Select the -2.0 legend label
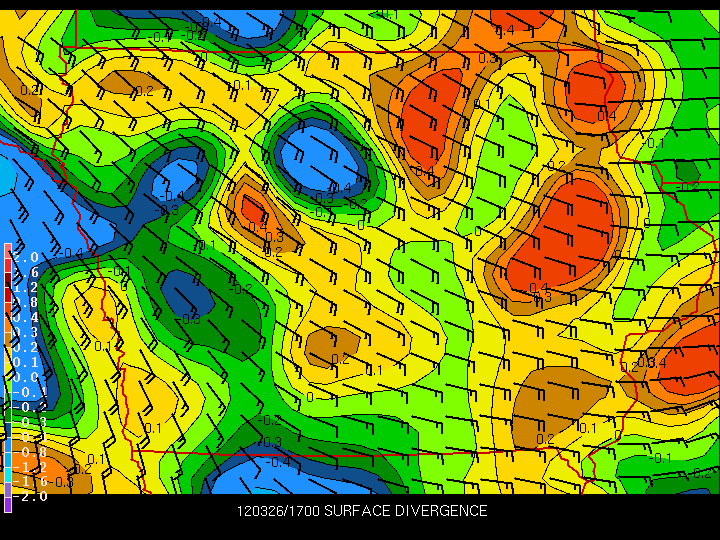The image size is (720, 540). (30, 496)
